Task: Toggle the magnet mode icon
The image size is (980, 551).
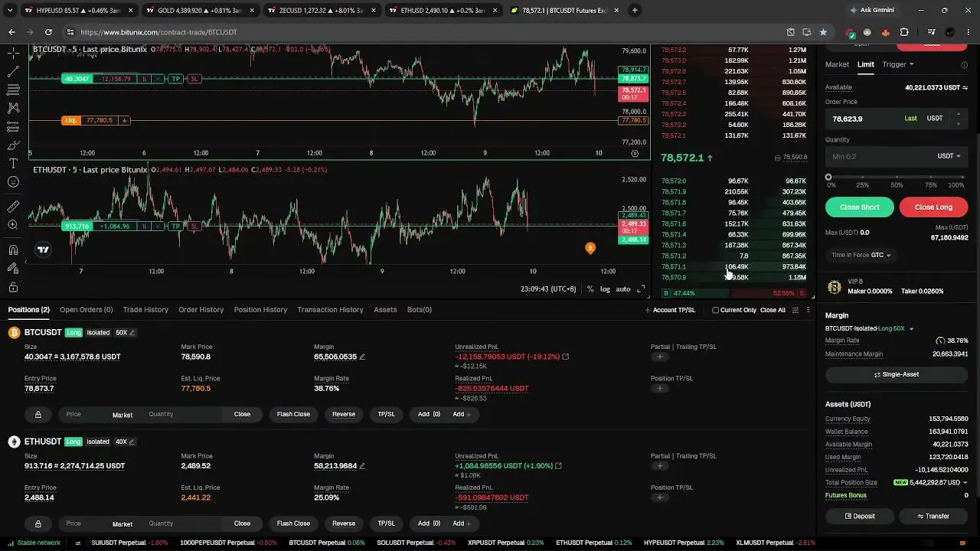Action: click(x=13, y=249)
